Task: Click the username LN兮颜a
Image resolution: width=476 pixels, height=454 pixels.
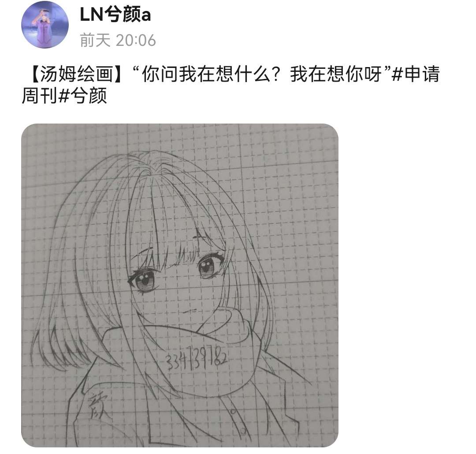Action: (115, 14)
